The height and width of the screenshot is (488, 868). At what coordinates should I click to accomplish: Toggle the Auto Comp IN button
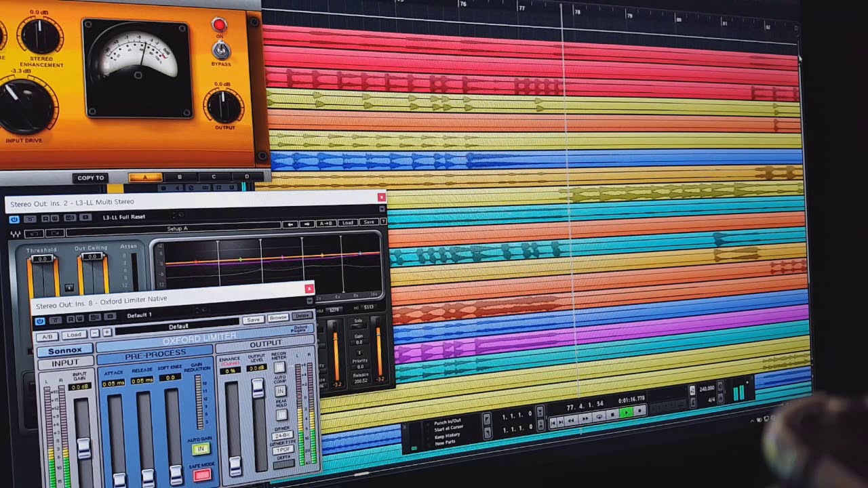[280, 391]
